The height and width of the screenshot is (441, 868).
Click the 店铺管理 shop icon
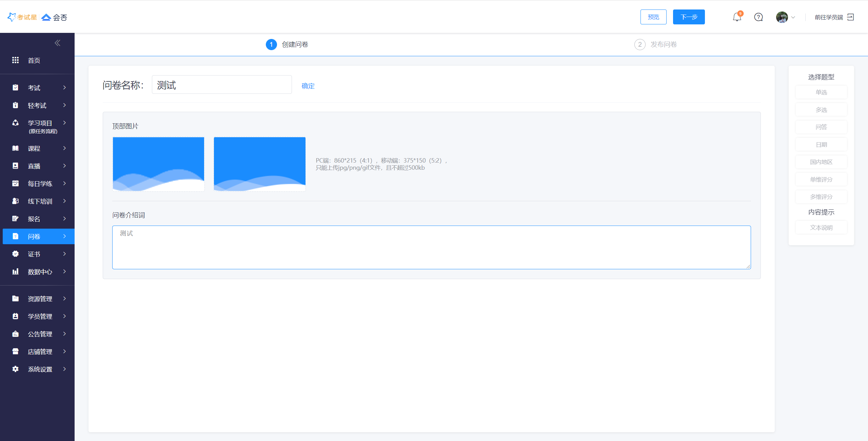coord(15,351)
